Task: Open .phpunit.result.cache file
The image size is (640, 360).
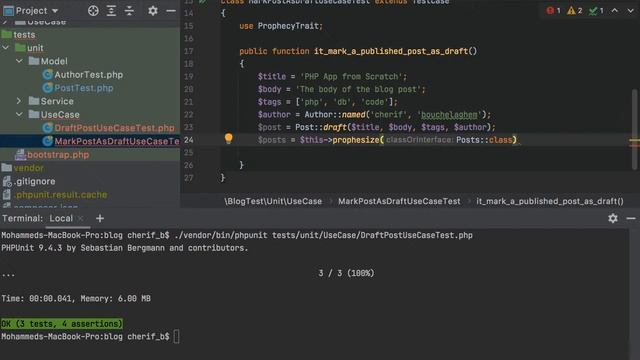Action: click(61, 195)
